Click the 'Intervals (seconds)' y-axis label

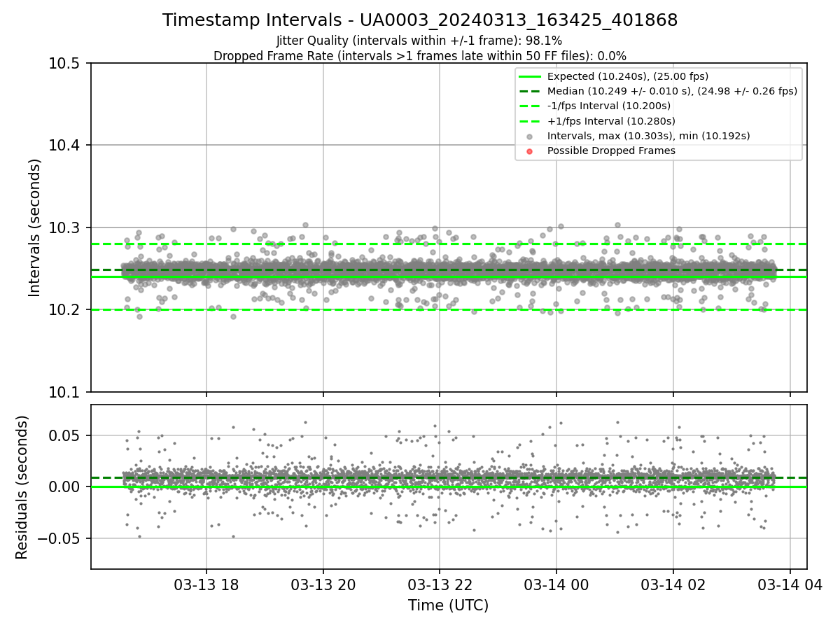coord(35,227)
